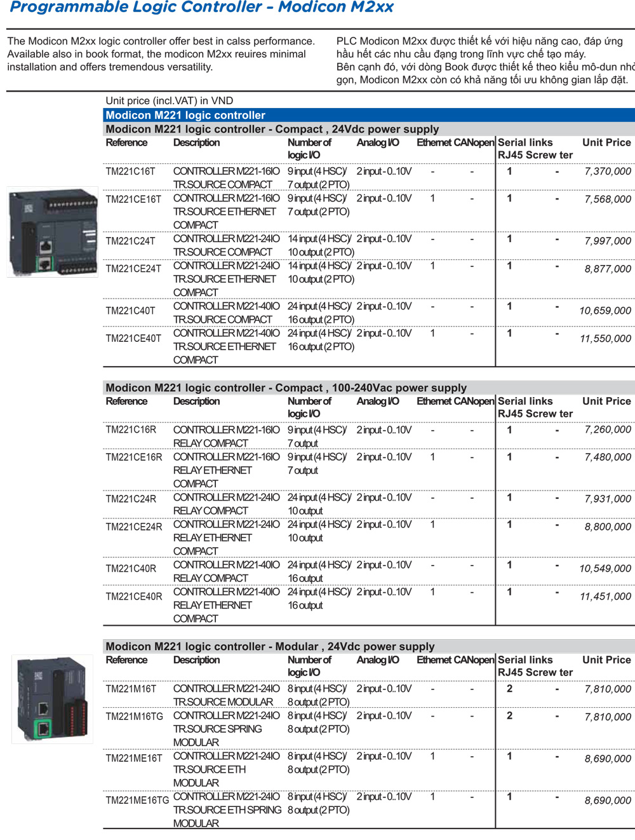Click the modular M221 controller product image
The width and height of the screenshot is (635, 840).
click(52, 699)
